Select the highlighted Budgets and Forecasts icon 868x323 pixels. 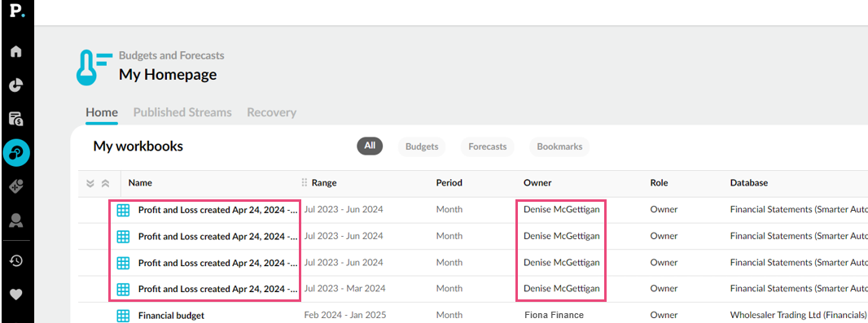point(16,153)
